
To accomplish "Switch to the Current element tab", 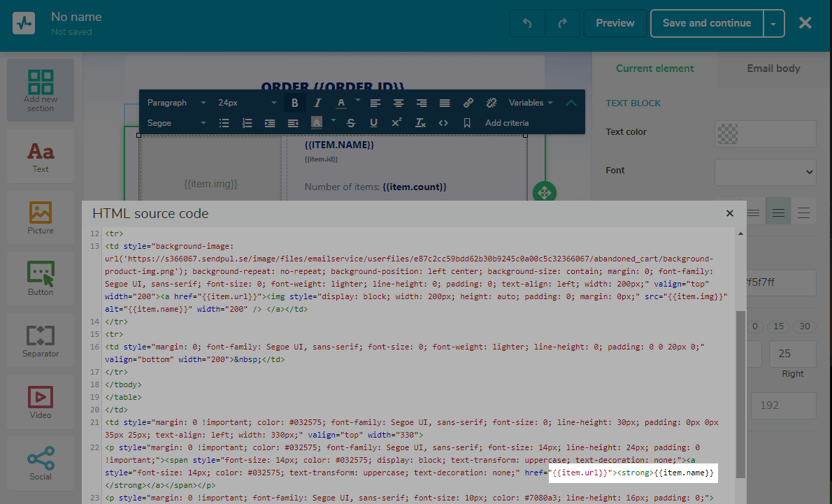I will coord(655,69).
